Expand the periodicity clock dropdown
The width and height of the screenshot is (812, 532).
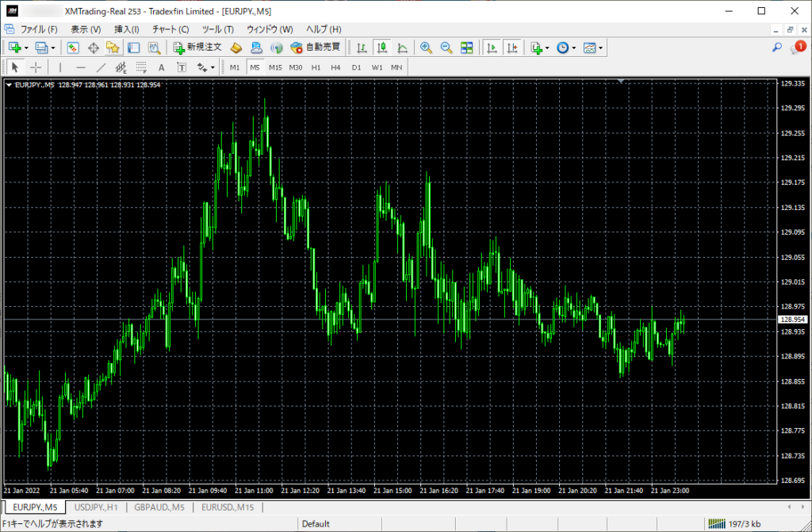point(574,48)
